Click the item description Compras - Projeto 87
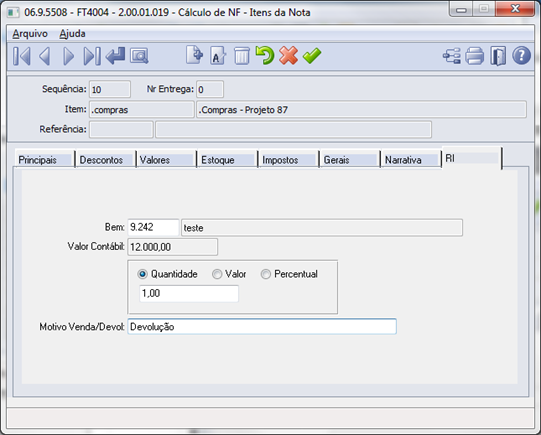The image size is (541, 435). [361, 110]
